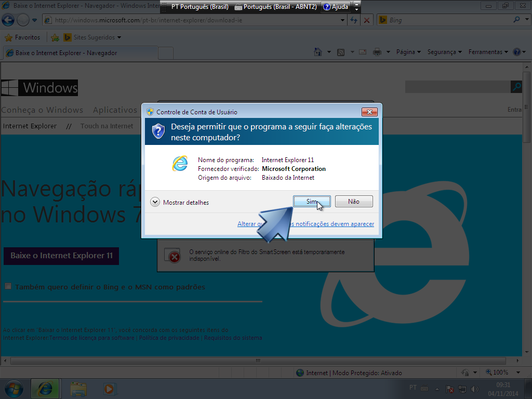This screenshot has height=399, width=532.
Task: Click Ajuda on the language bar
Action: tap(336, 6)
